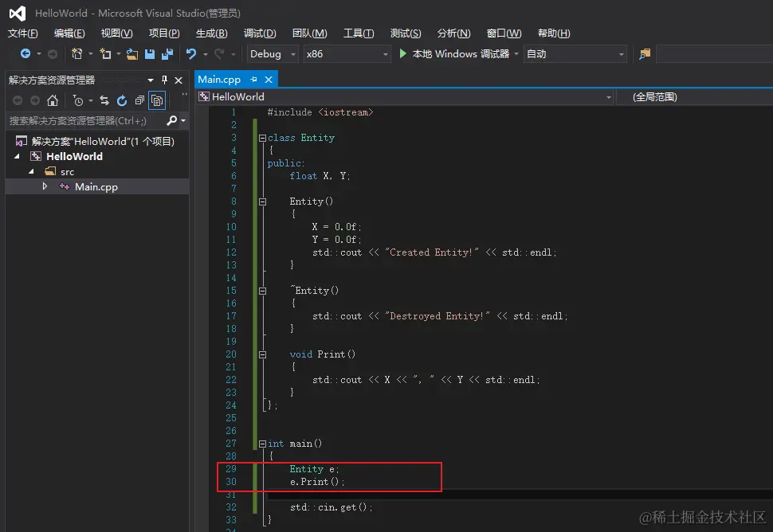Viewport: 773px width, 532px height.
Task: Collapse the src folder node
Action: pyautogui.click(x=32, y=171)
